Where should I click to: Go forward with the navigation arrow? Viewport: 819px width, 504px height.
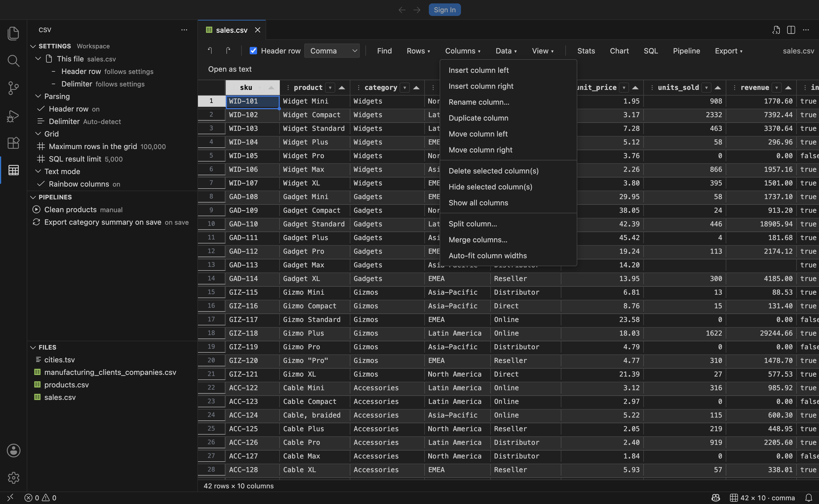[x=417, y=10]
